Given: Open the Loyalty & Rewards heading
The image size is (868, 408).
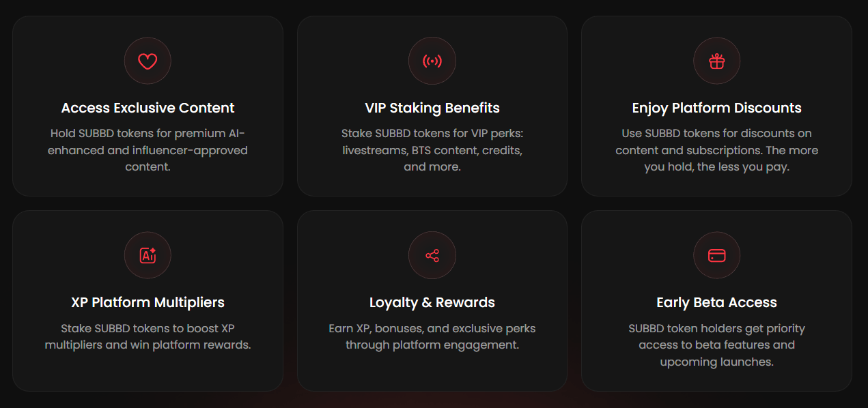Looking at the screenshot, I should coord(432,302).
